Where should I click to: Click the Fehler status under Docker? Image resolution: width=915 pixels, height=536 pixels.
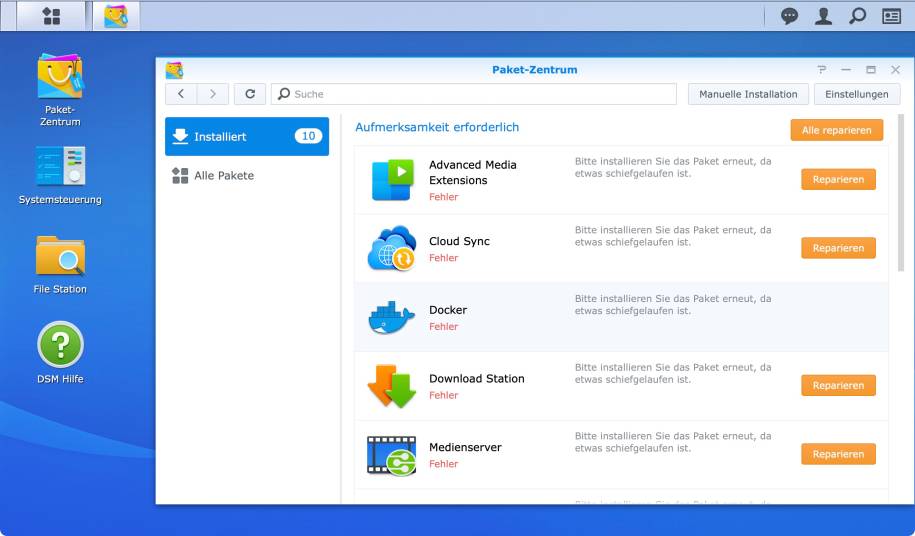443,327
